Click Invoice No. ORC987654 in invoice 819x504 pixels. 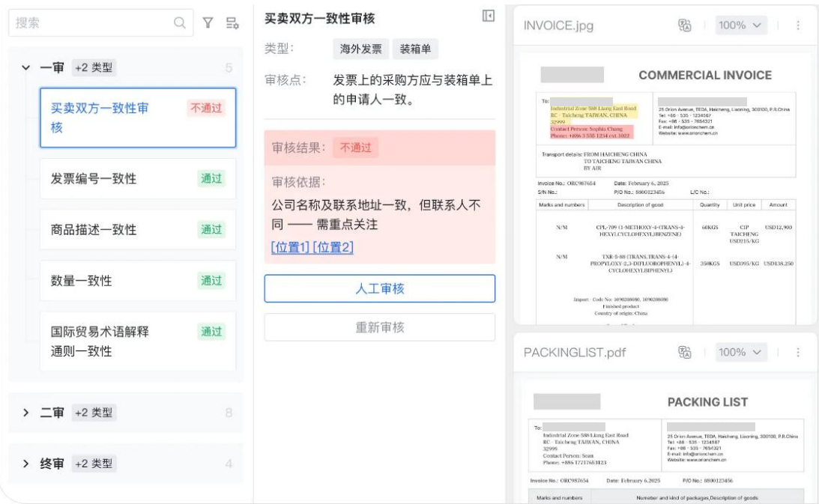click(566, 183)
